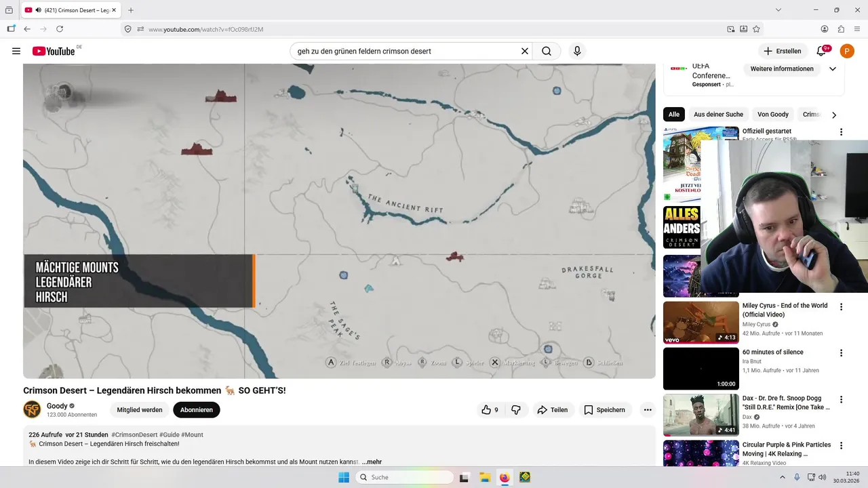Click the magnifier search button
868x488 pixels.
coord(546,51)
